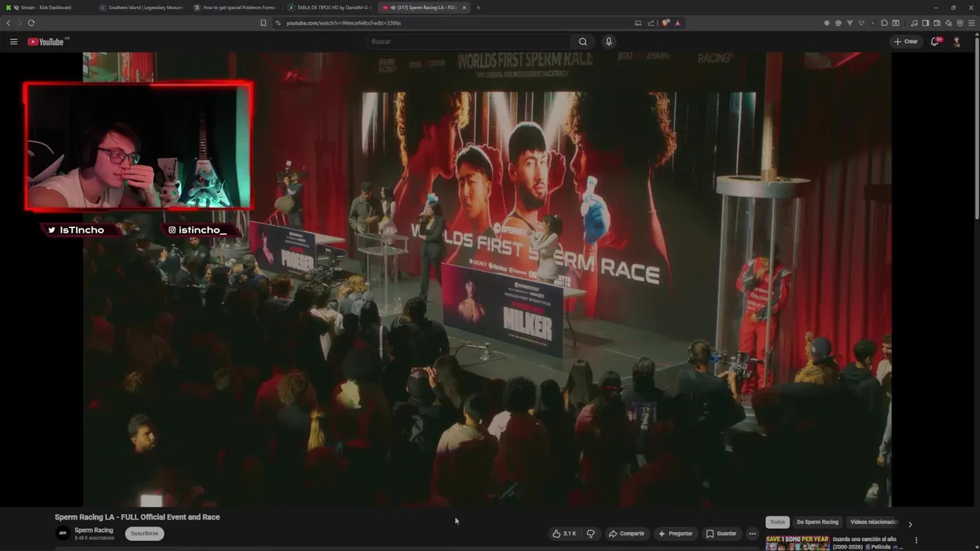This screenshot has width=980, height=551.
Task: Open the YouTube guide hamburger menu
Action: tap(13, 41)
